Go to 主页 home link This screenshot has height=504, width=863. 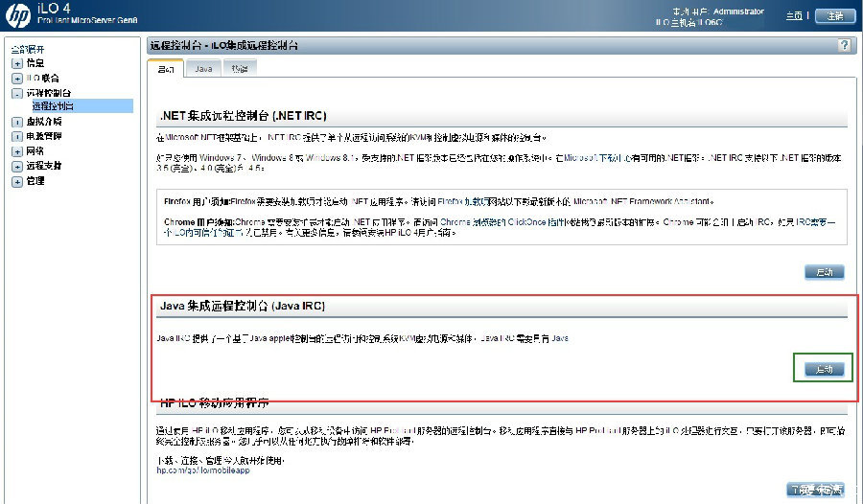[794, 16]
